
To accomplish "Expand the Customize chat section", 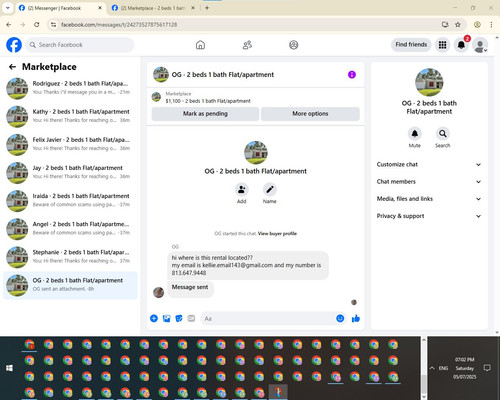I will (x=429, y=164).
